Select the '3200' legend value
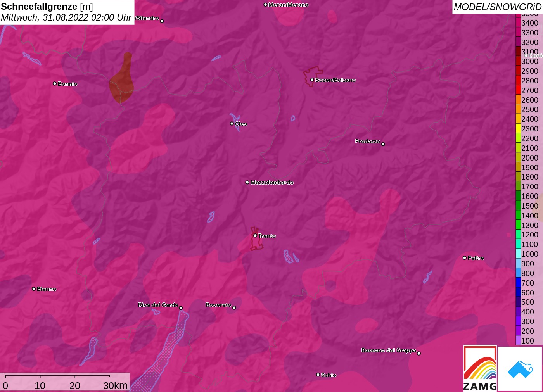 pyautogui.click(x=530, y=42)
